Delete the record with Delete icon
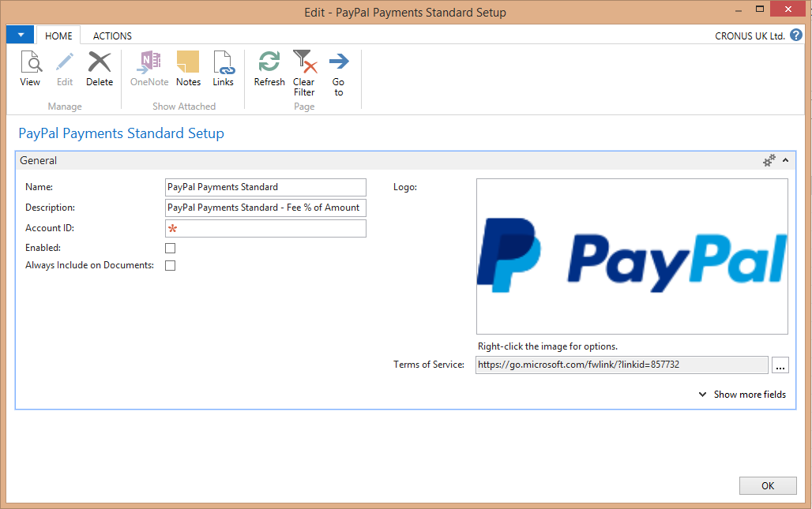Screen dimensions: 812x509 pos(100,69)
